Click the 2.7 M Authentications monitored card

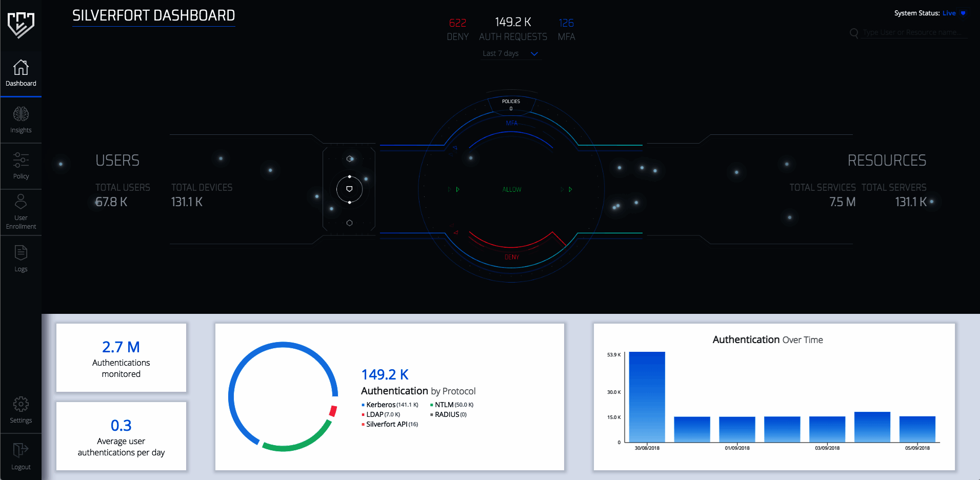[x=121, y=358]
